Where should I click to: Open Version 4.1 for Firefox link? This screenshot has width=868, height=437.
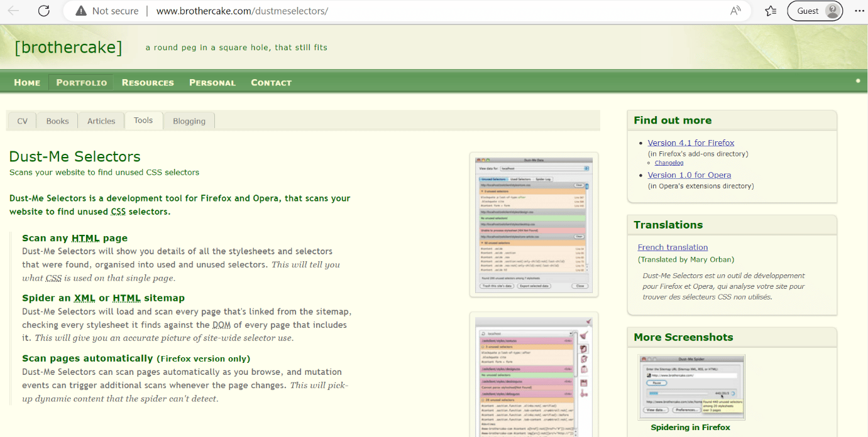pos(691,143)
